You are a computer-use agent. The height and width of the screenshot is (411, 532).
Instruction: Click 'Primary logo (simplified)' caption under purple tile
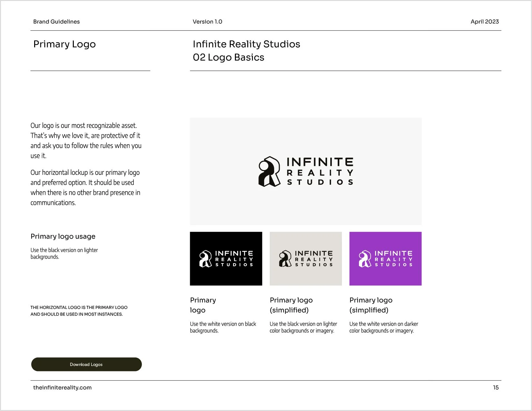(x=371, y=305)
